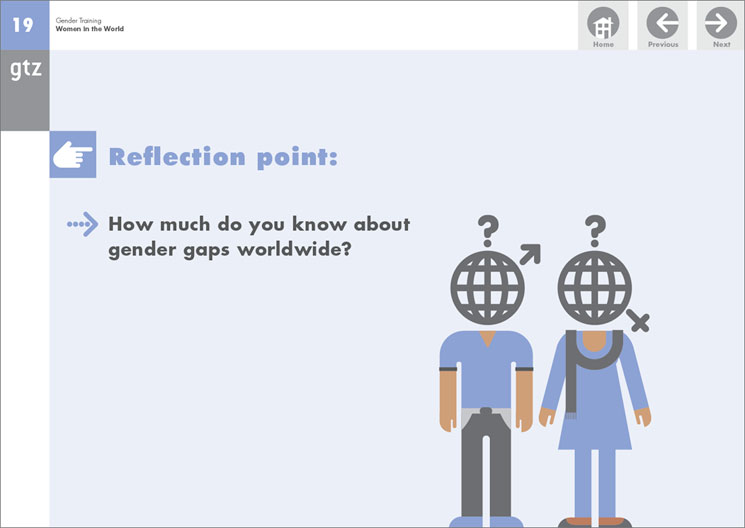Click 'Women in the World' title text
745x528 pixels.
90,29
